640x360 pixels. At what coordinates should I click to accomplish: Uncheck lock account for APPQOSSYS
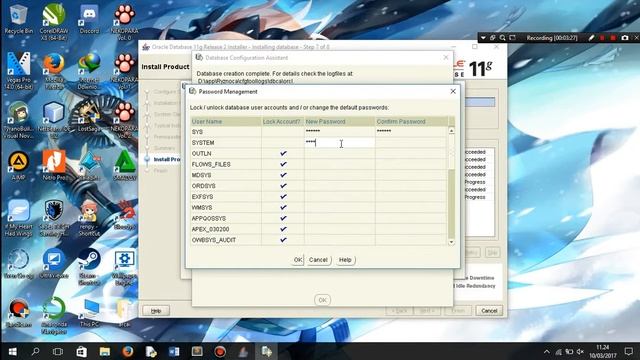(x=283, y=218)
